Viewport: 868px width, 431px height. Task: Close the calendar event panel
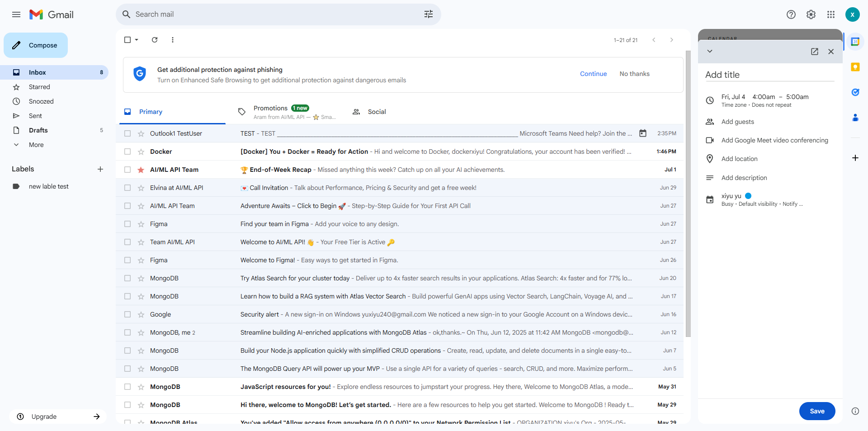(x=831, y=52)
